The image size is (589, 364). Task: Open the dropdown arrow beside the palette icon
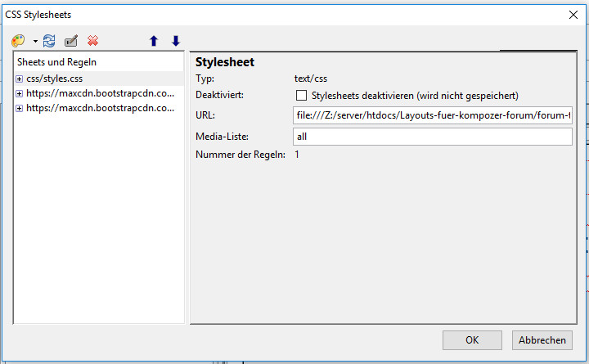point(35,41)
